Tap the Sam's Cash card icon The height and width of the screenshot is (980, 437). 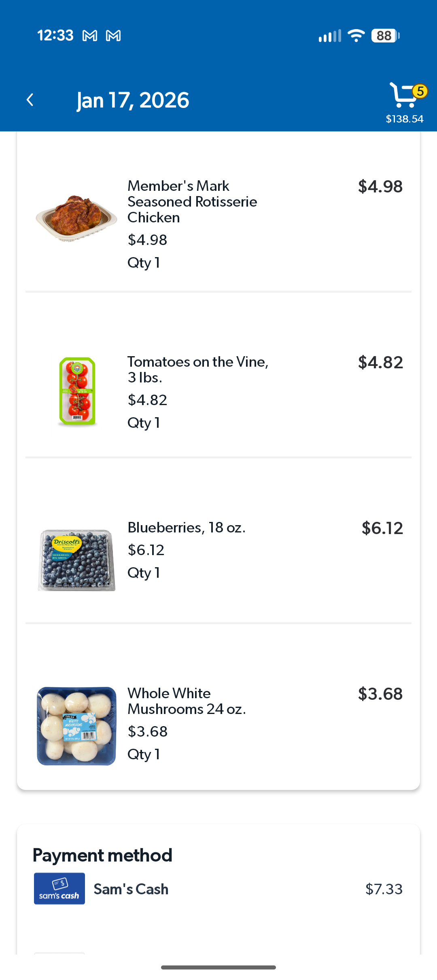point(59,889)
